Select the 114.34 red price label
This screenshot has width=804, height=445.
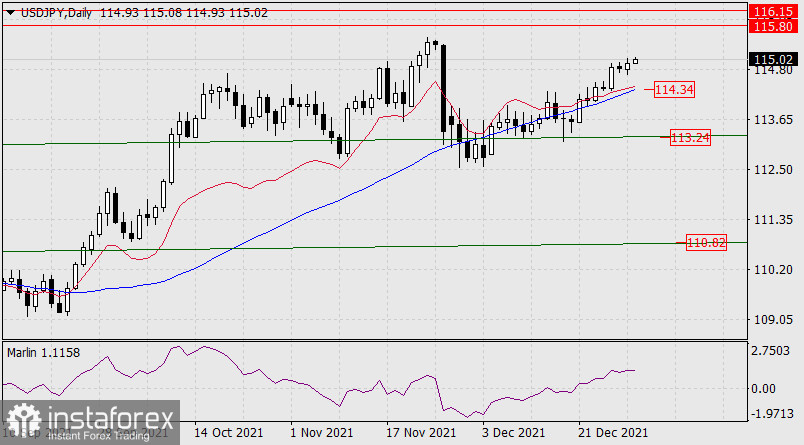pos(674,90)
